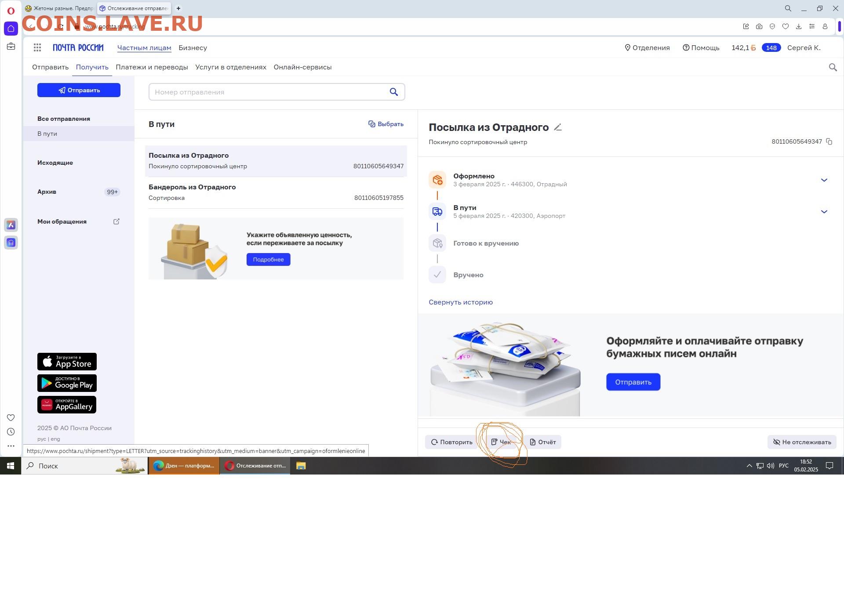Click the В пути truck icon
This screenshot has width=844, height=616.
click(x=437, y=211)
